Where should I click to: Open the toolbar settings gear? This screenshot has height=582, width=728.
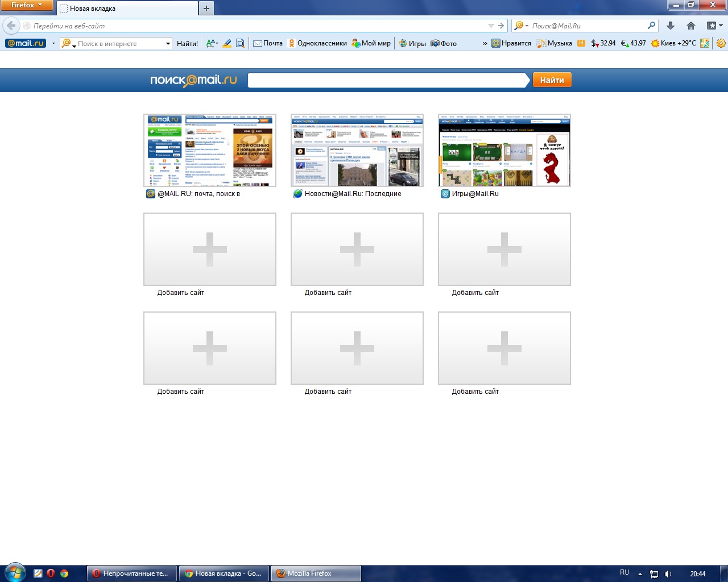[721, 43]
